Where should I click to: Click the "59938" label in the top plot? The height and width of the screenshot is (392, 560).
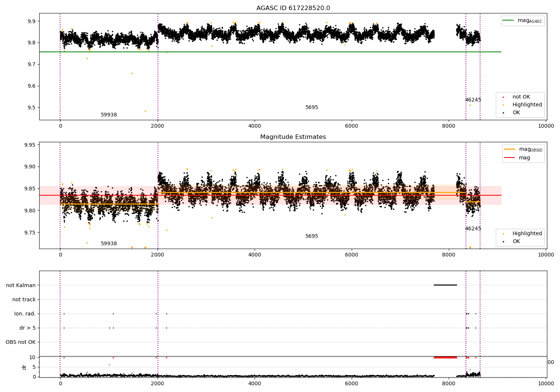109,115
